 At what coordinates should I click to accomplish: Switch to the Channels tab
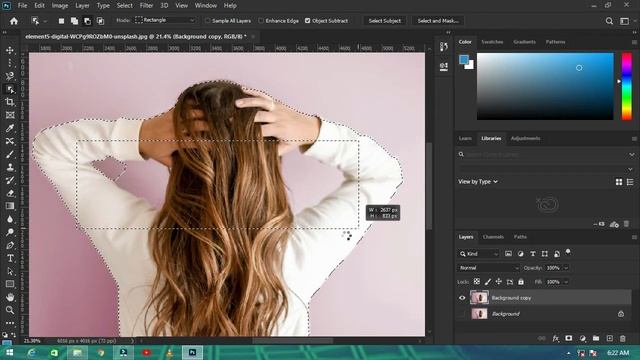click(493, 237)
